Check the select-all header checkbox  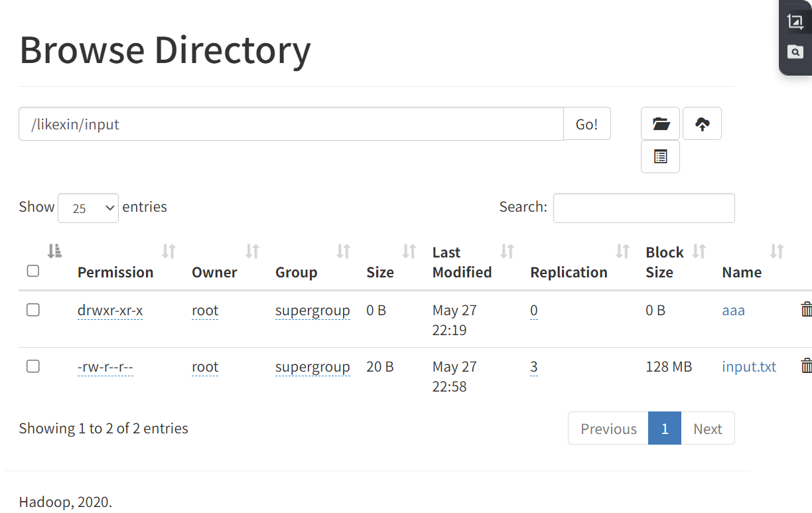click(x=33, y=271)
